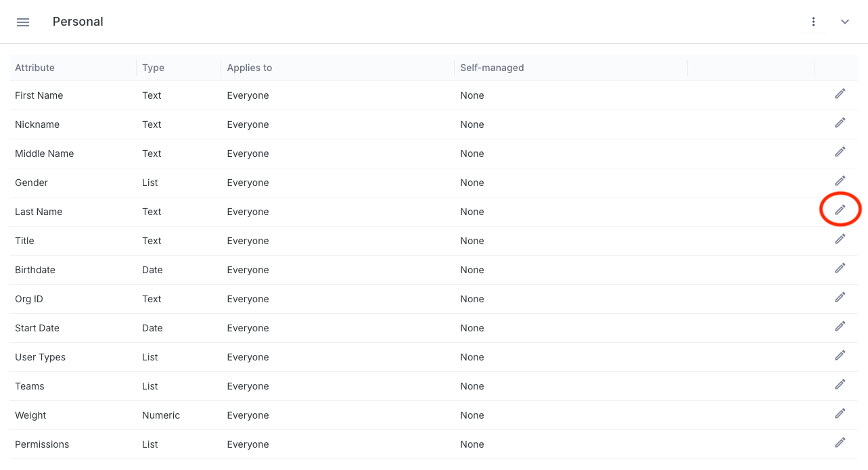The image size is (868, 470).
Task: Edit the Middle Name attribute
Action: [840, 151]
